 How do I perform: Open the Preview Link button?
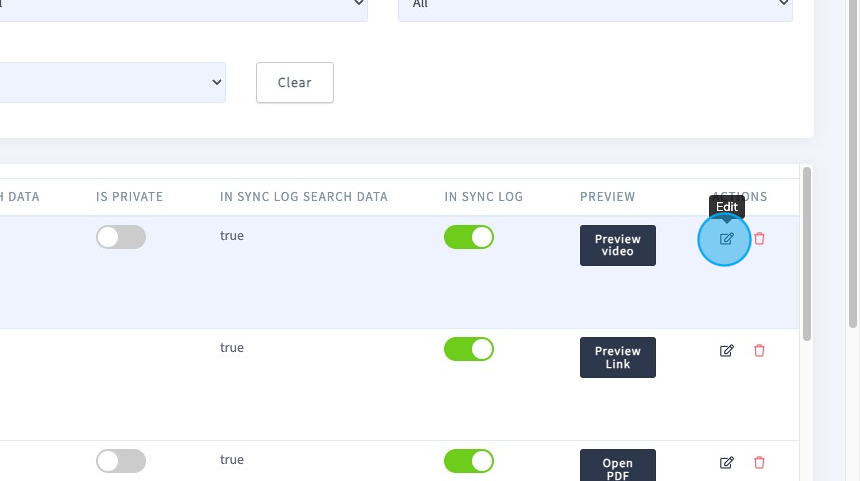click(x=618, y=357)
